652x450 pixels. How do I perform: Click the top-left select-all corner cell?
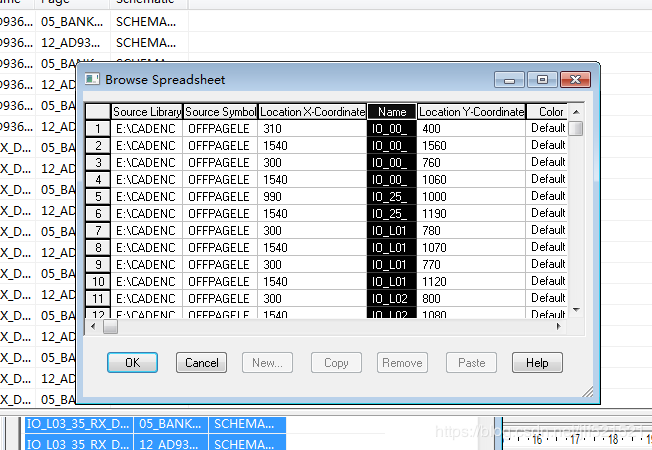click(98, 112)
